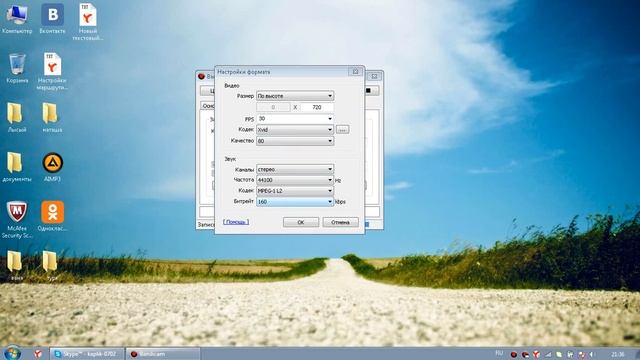Select the AIMP3 player shortcut
The image size is (640, 360).
52,167
